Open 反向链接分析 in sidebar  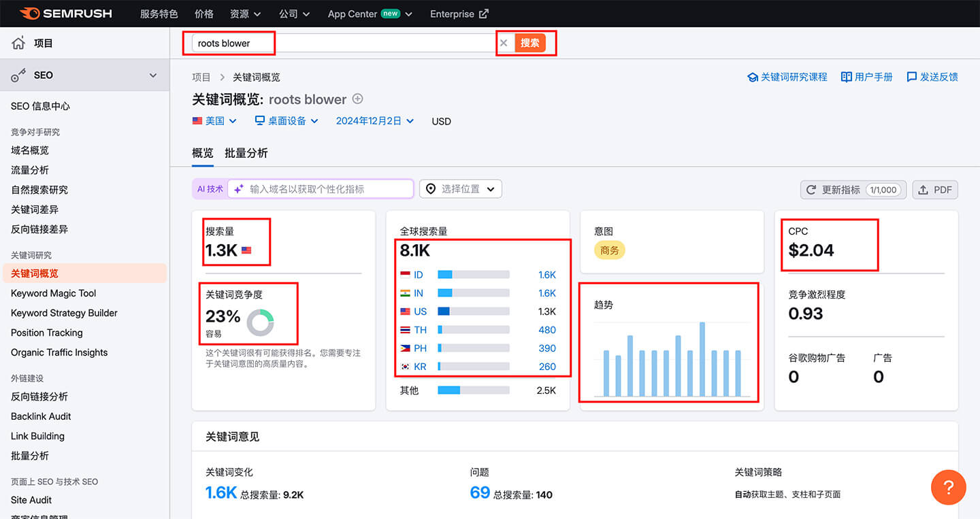tap(39, 397)
